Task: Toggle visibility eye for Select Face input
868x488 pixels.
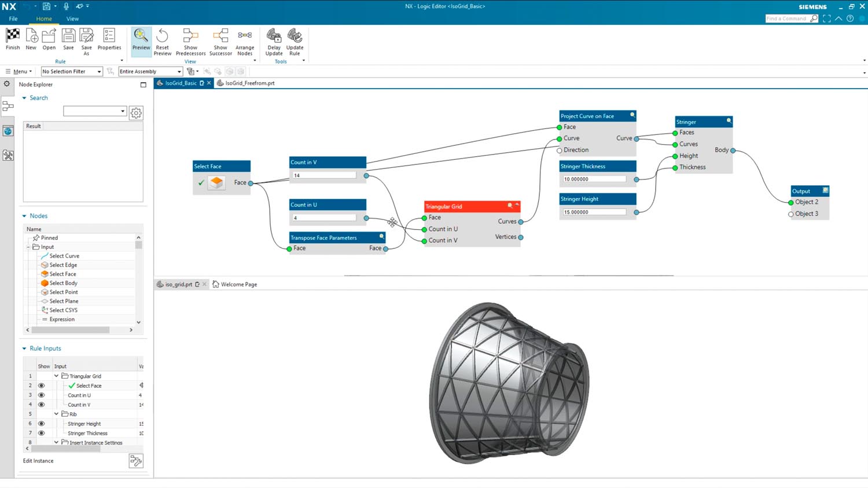Action: (x=41, y=386)
